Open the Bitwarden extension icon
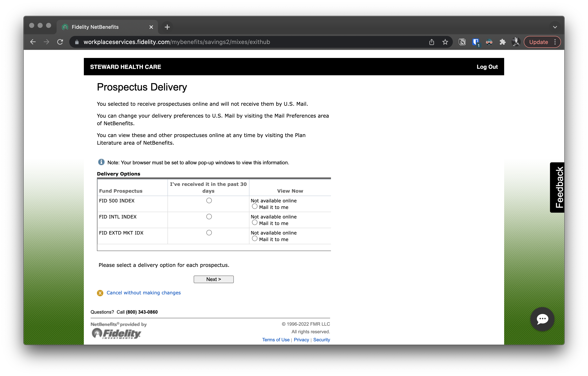 475,42
